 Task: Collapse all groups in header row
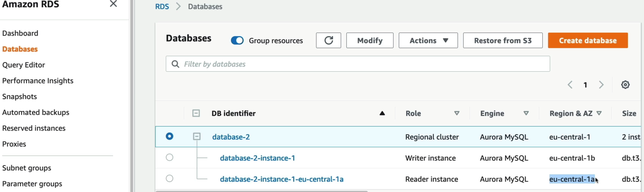(196, 113)
